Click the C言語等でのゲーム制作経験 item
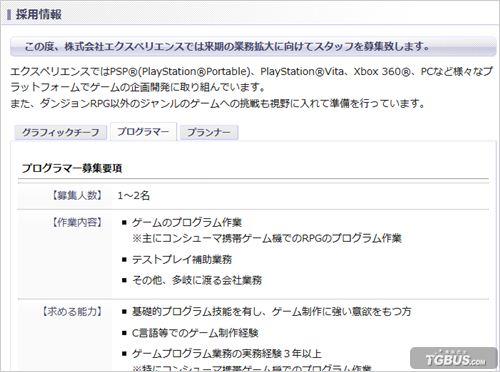 point(195,333)
